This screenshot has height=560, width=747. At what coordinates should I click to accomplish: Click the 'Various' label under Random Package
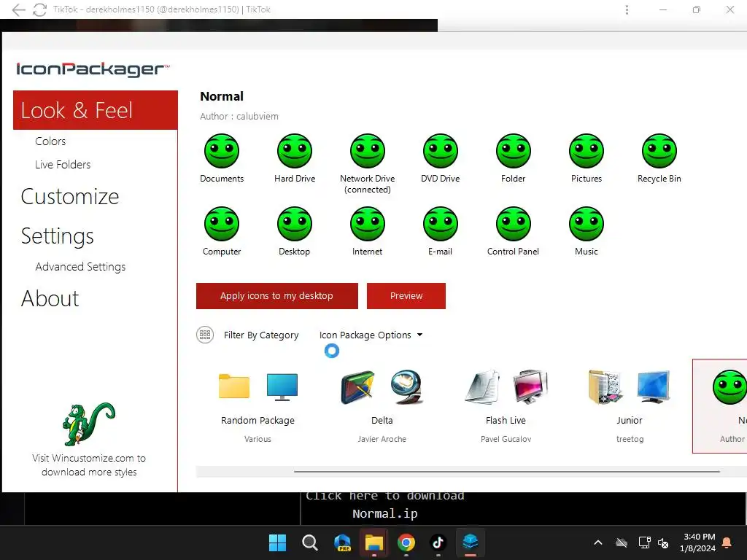click(258, 439)
